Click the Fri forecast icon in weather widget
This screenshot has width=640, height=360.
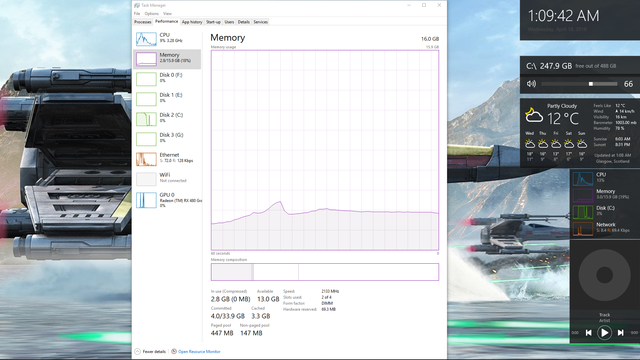click(556, 144)
